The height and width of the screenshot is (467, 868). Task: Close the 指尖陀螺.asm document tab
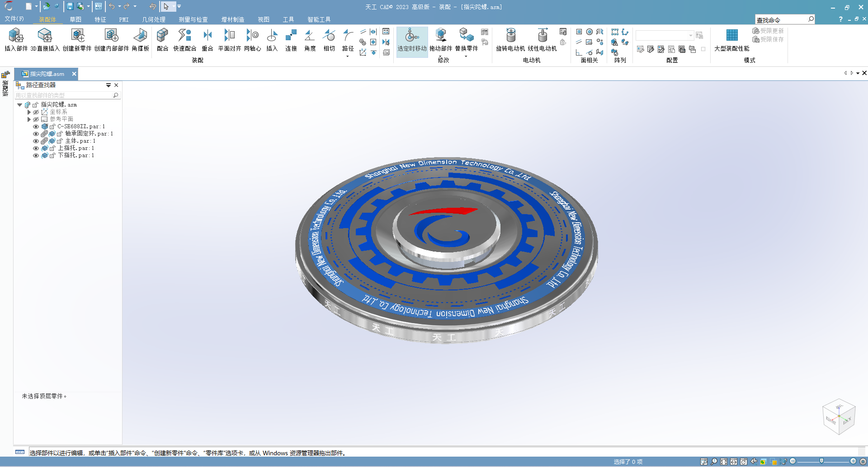[x=74, y=74]
